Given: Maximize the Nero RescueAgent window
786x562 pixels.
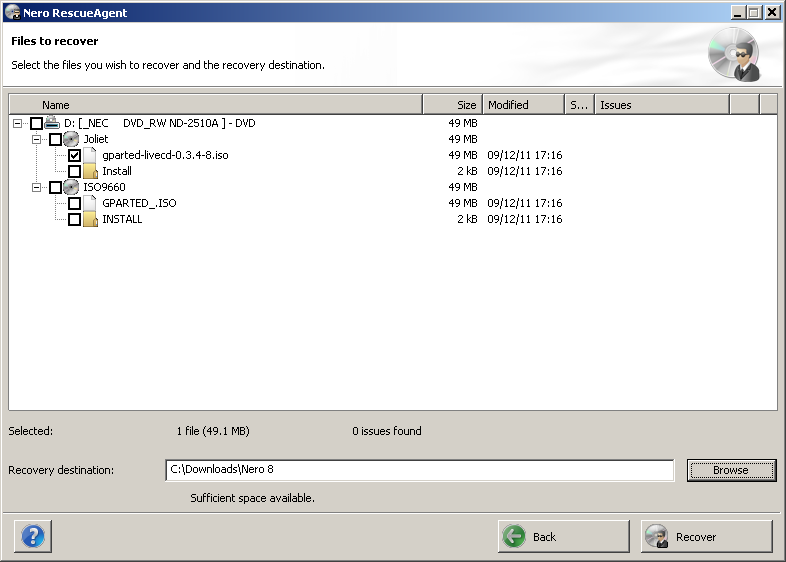Looking at the screenshot, I should point(753,13).
